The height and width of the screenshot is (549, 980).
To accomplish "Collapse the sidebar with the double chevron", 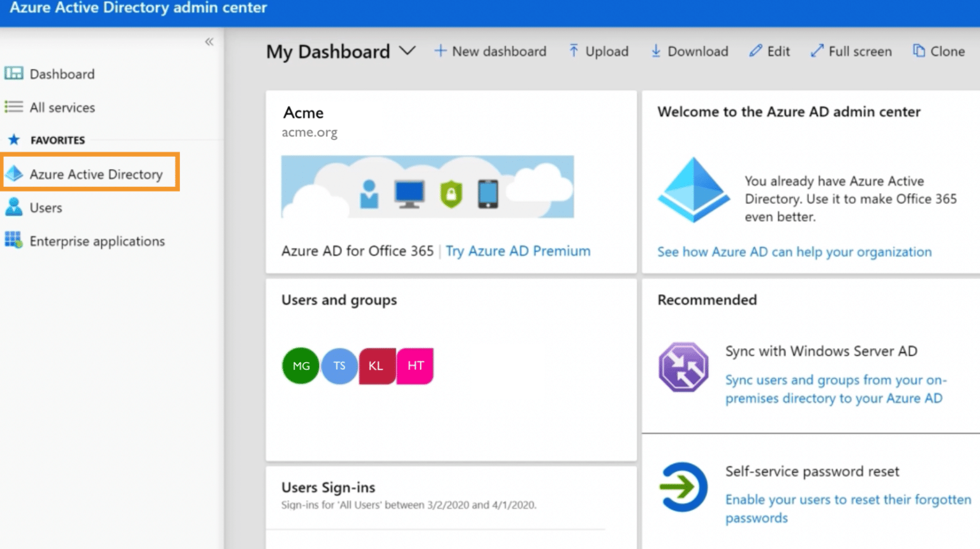I will coord(209,41).
